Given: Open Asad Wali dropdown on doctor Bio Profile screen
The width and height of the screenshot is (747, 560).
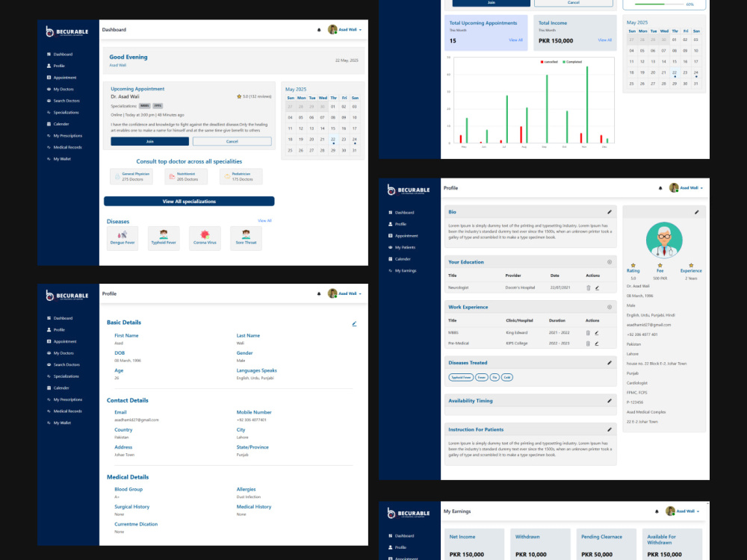Looking at the screenshot, I should [686, 188].
